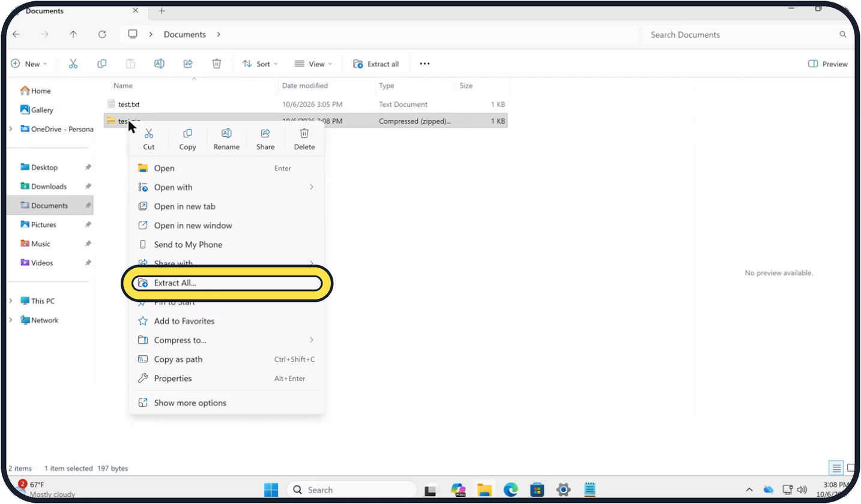The image size is (861, 504).
Task: Open Properties from the context menu
Action: 226,379
